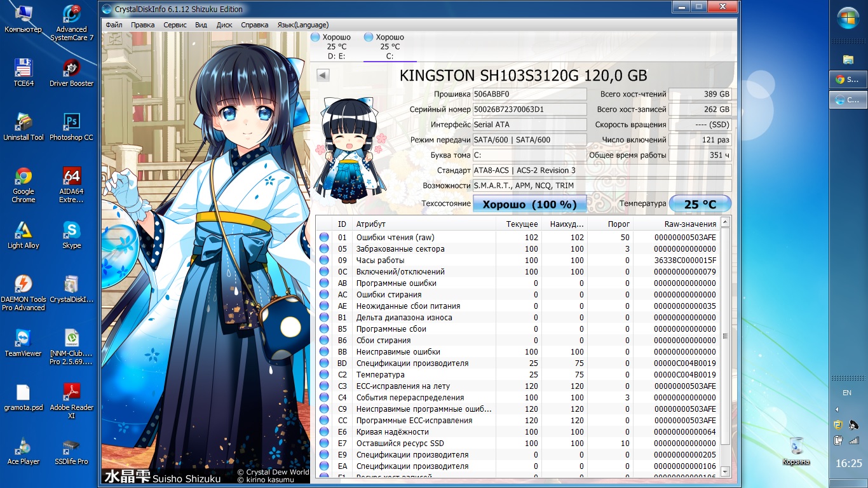The image size is (868, 488).
Task: Select the TeamViewer desktop icon
Action: 24,342
